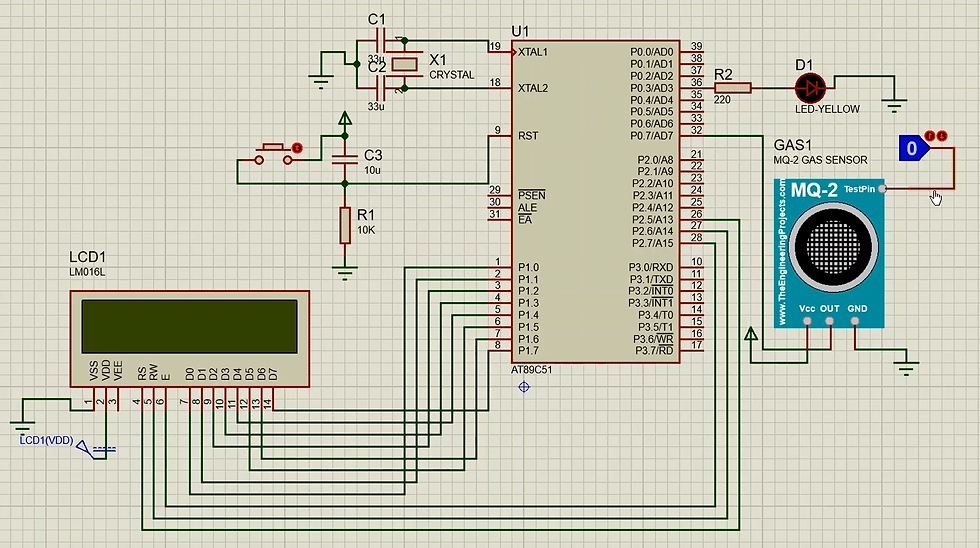Select resistor R2 symbol
The width and height of the screenshot is (980, 548).
point(732,88)
